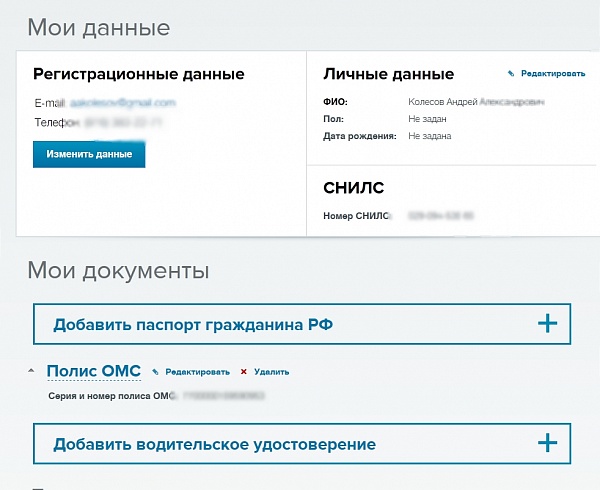Select 'Не задана' value next to Дата рождения
This screenshot has height=490, width=600.
429,136
